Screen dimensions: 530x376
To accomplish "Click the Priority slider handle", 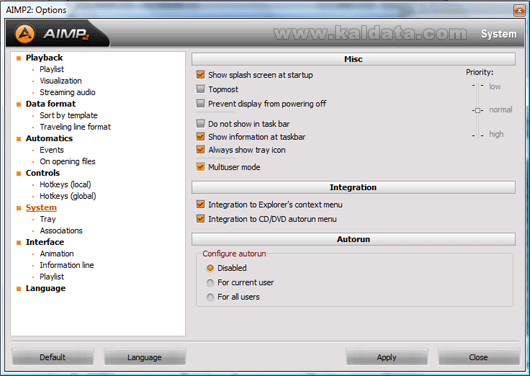I will [x=478, y=110].
